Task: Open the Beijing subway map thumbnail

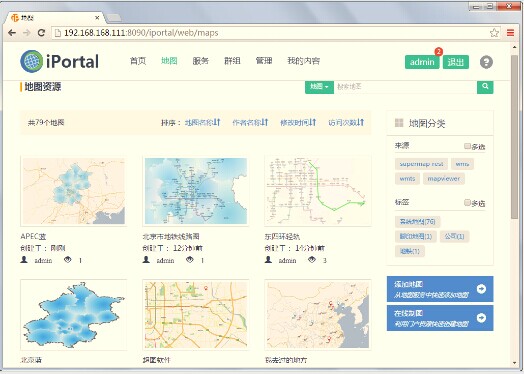Action: (195, 191)
